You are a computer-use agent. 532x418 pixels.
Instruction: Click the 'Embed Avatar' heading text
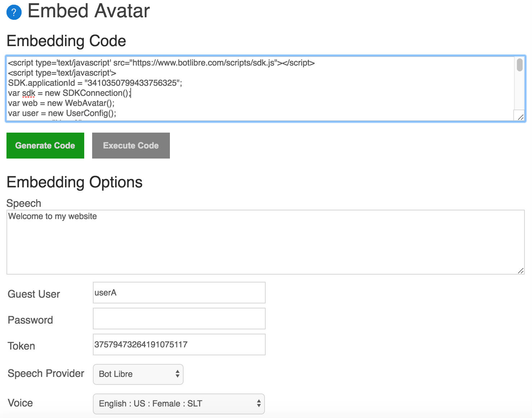[89, 11]
